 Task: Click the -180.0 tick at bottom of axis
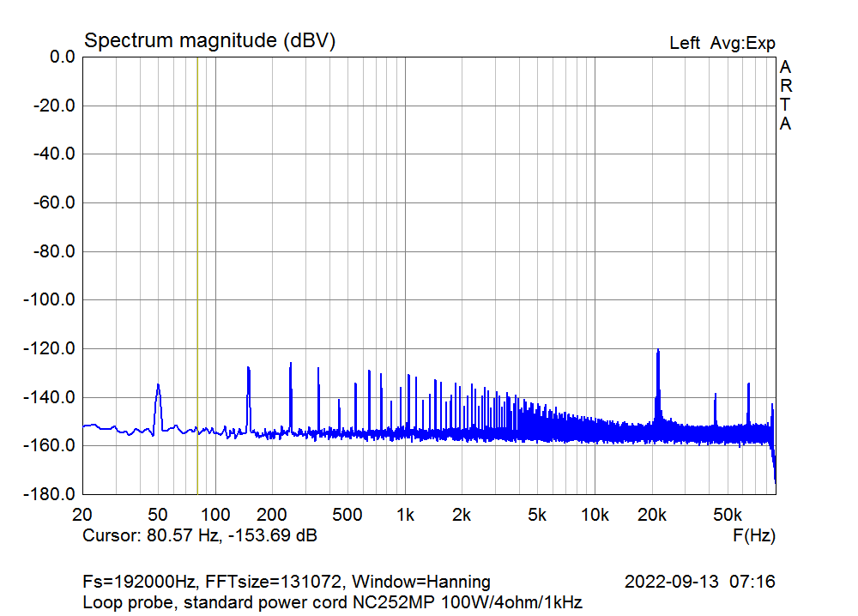point(51,495)
